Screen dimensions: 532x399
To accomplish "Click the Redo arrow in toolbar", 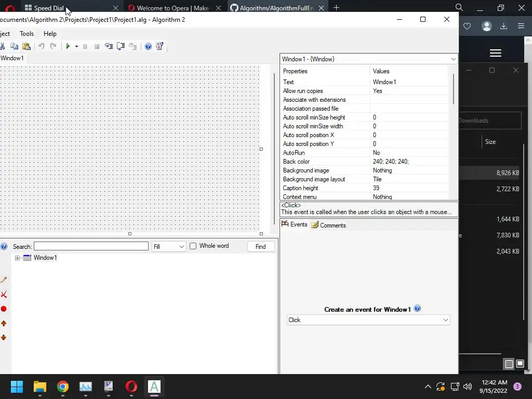I will click(54, 46).
